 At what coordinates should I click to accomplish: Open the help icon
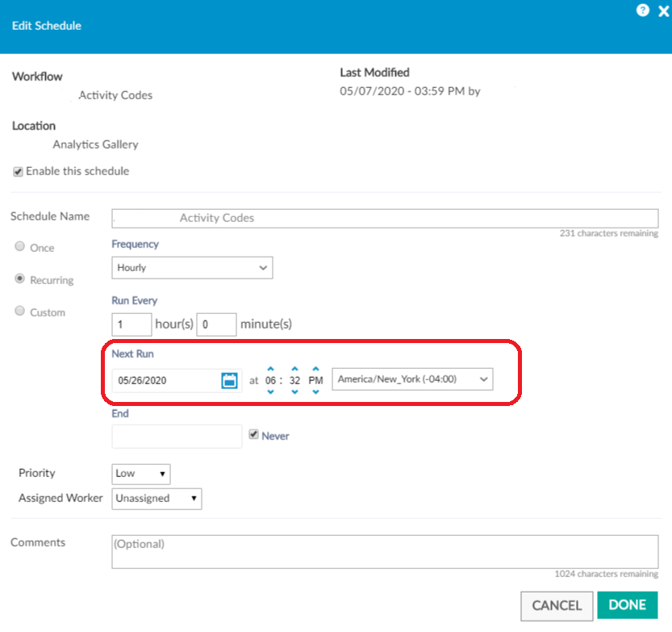[642, 10]
